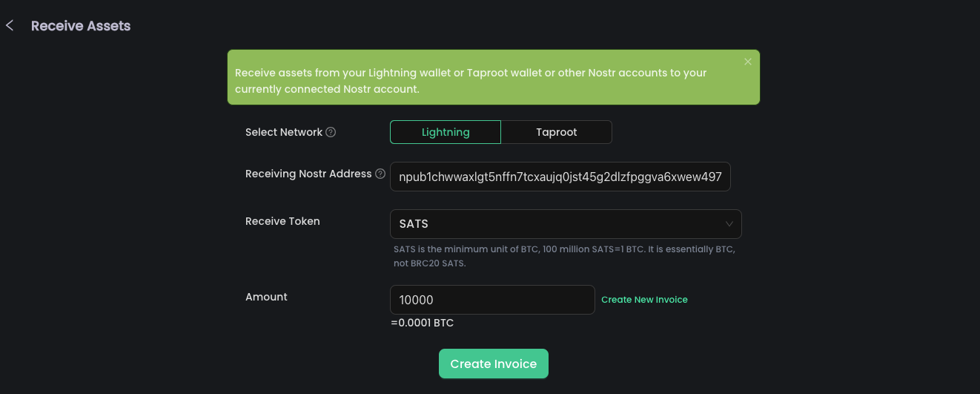Image resolution: width=980 pixels, height=394 pixels.
Task: Click the Amount field label
Action: [x=266, y=297]
